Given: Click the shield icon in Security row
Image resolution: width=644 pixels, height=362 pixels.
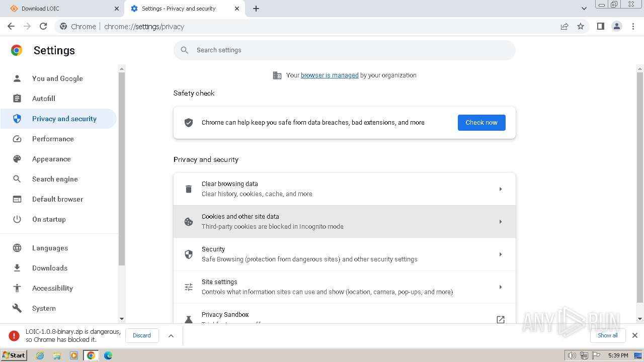Looking at the screenshot, I should [189, 254].
